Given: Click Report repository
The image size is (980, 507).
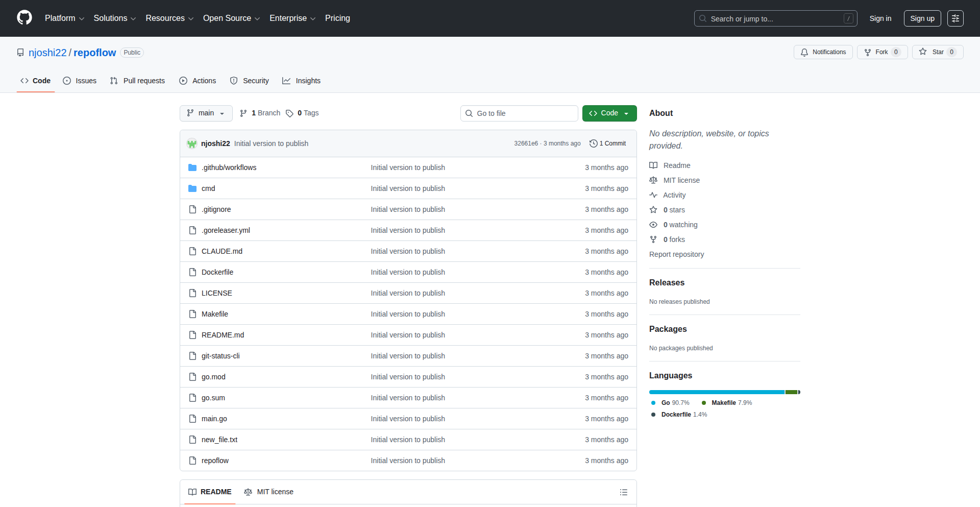Looking at the screenshot, I should coord(676,254).
